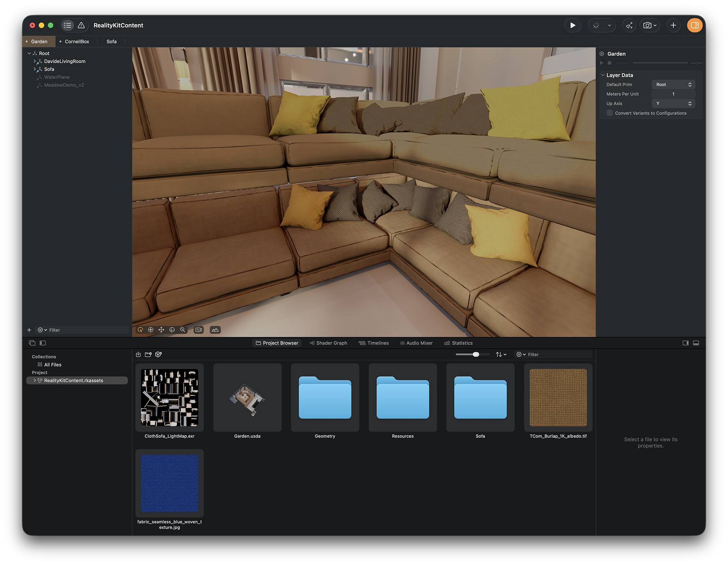
Task: Click the viewport magnifier zoom tool
Action: click(x=182, y=330)
